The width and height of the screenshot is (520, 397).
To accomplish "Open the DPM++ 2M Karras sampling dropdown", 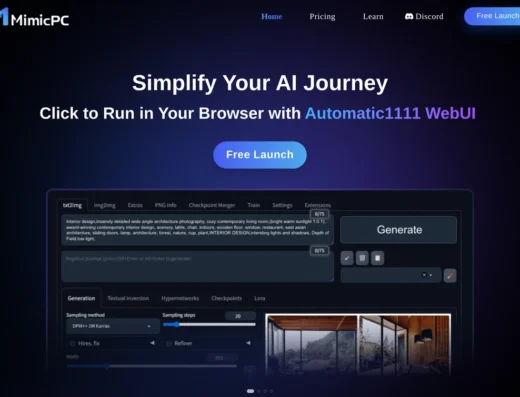I will click(x=113, y=326).
